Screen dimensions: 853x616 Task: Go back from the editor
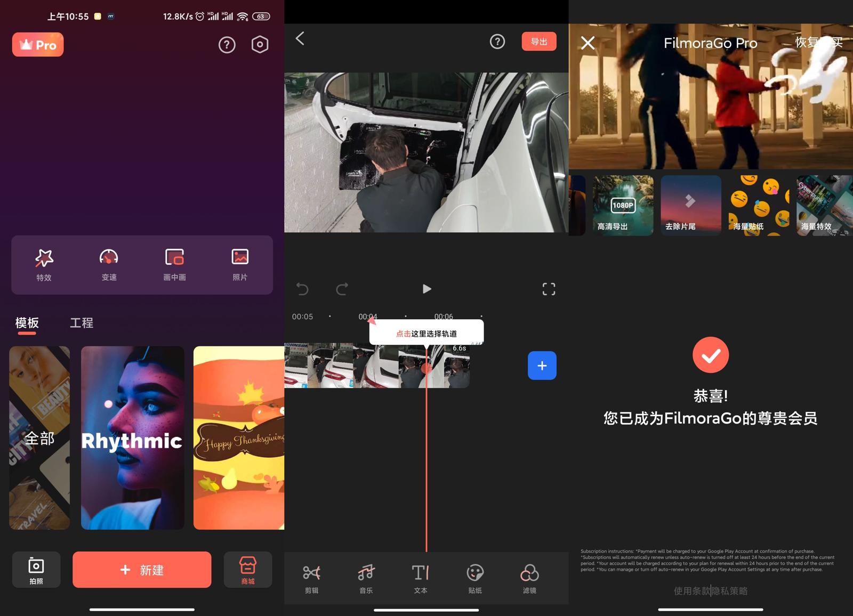(x=300, y=38)
